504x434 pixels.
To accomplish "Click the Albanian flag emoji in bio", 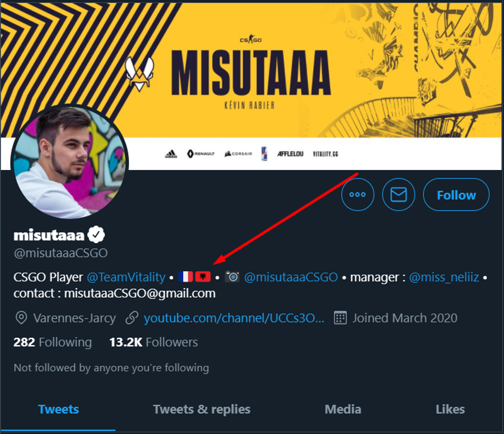I will (x=203, y=277).
